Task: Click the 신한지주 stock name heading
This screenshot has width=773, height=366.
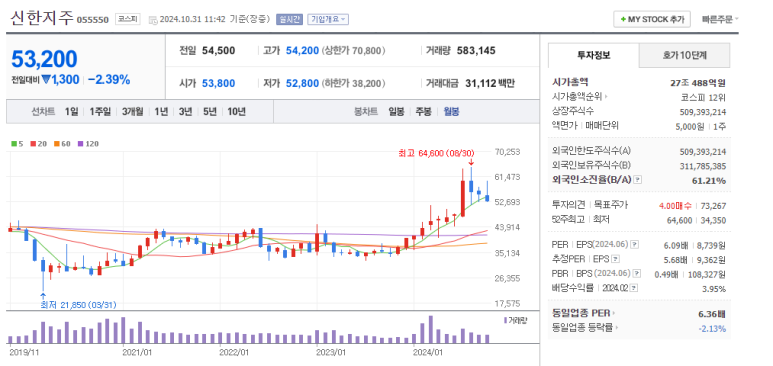Action: [42, 19]
